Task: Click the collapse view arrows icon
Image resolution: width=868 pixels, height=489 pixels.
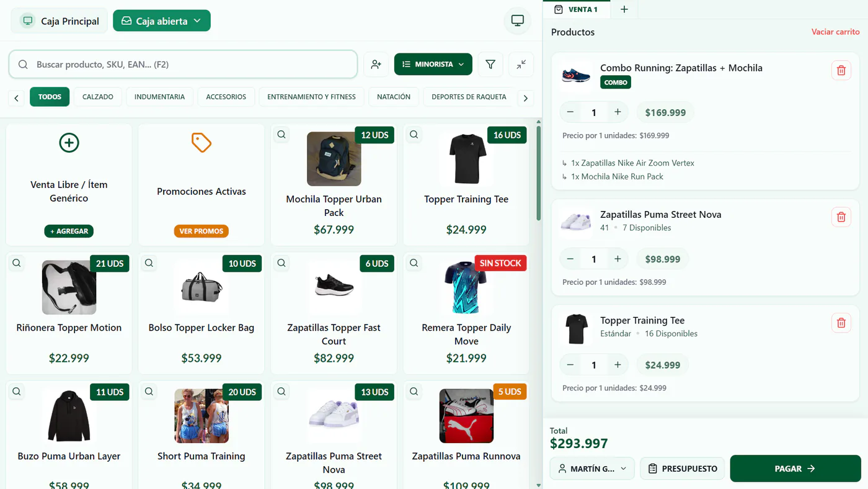Action: tap(521, 65)
